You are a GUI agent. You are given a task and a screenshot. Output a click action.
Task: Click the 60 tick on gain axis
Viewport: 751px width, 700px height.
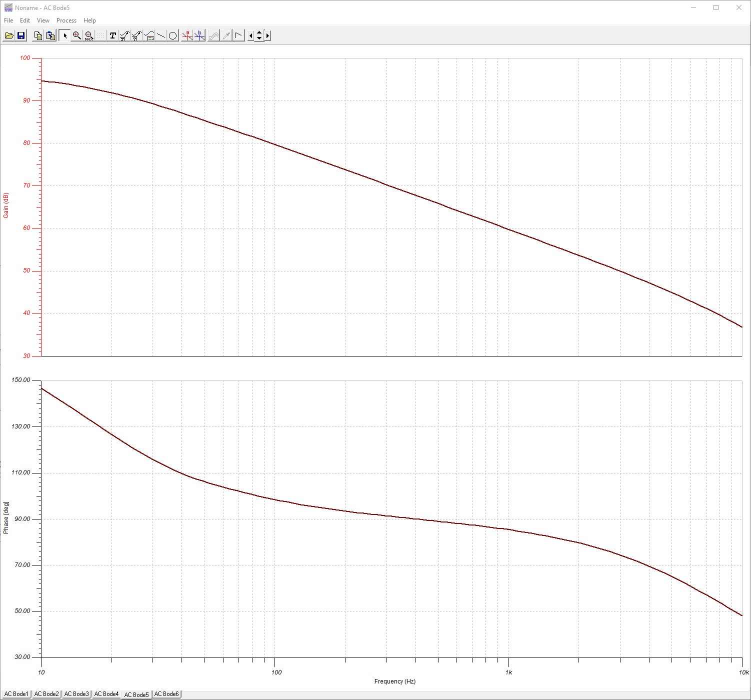click(x=26, y=228)
